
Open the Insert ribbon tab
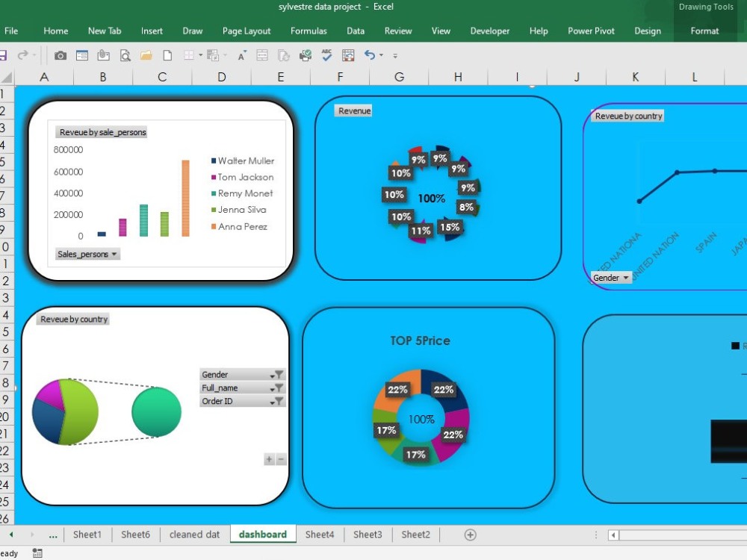[x=152, y=31]
